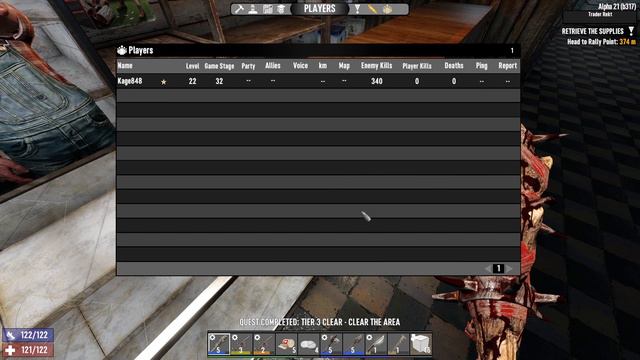
Task: Sort players by Name column
Action: (125, 66)
